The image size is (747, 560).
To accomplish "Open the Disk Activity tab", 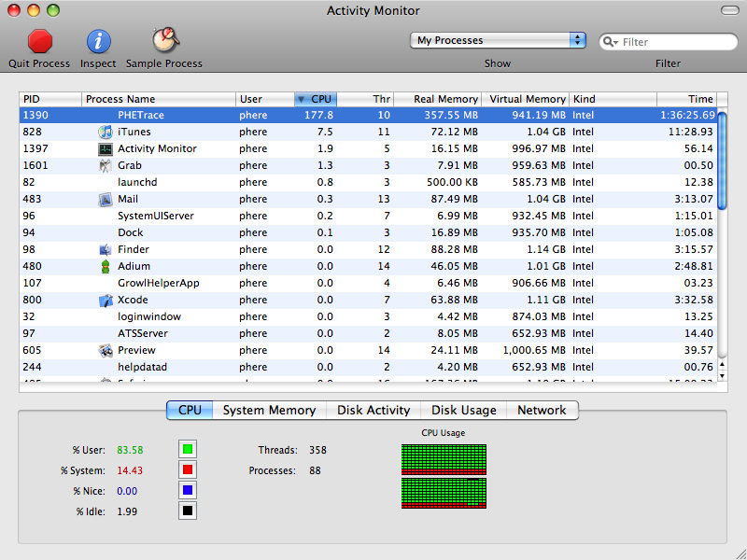I will point(373,410).
